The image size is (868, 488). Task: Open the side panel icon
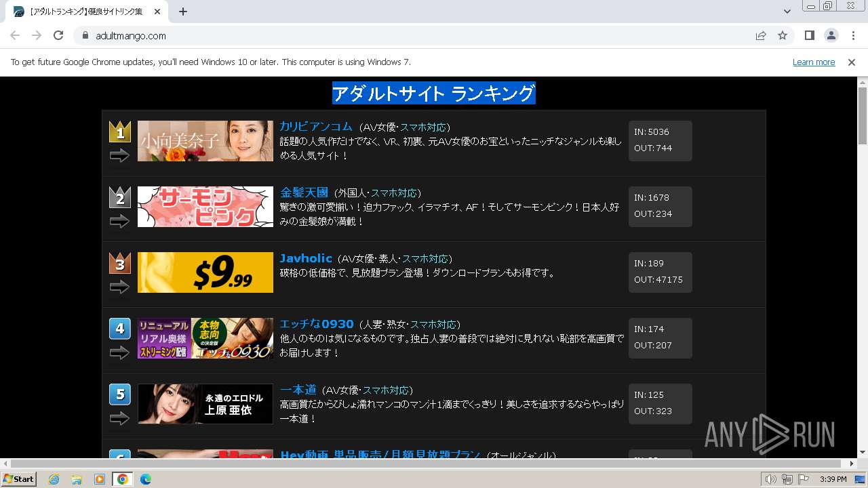[809, 35]
